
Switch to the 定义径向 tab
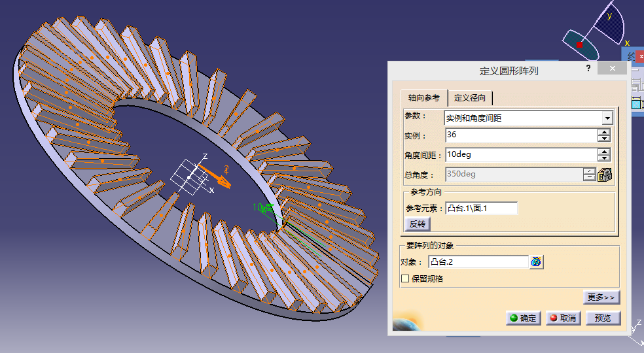click(470, 98)
